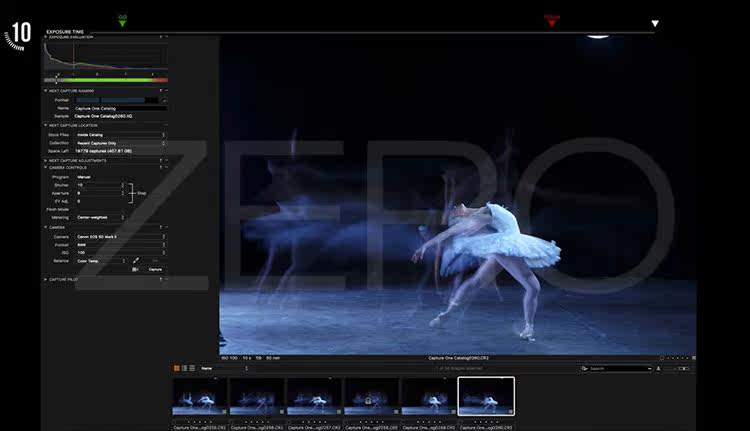Image resolution: width=750 pixels, height=431 pixels.
Task: Click the 'EXPOSURE TIME' heading
Action: tap(65, 32)
